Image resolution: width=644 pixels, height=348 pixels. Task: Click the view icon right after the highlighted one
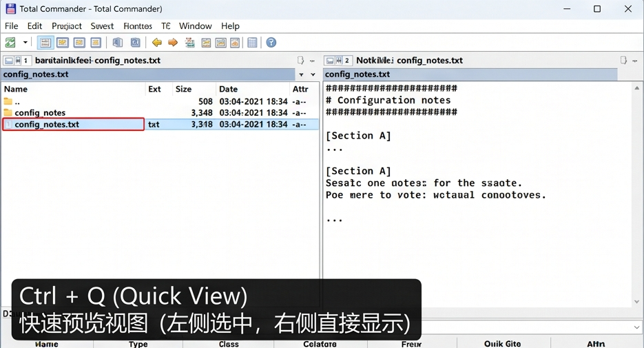pos(63,42)
